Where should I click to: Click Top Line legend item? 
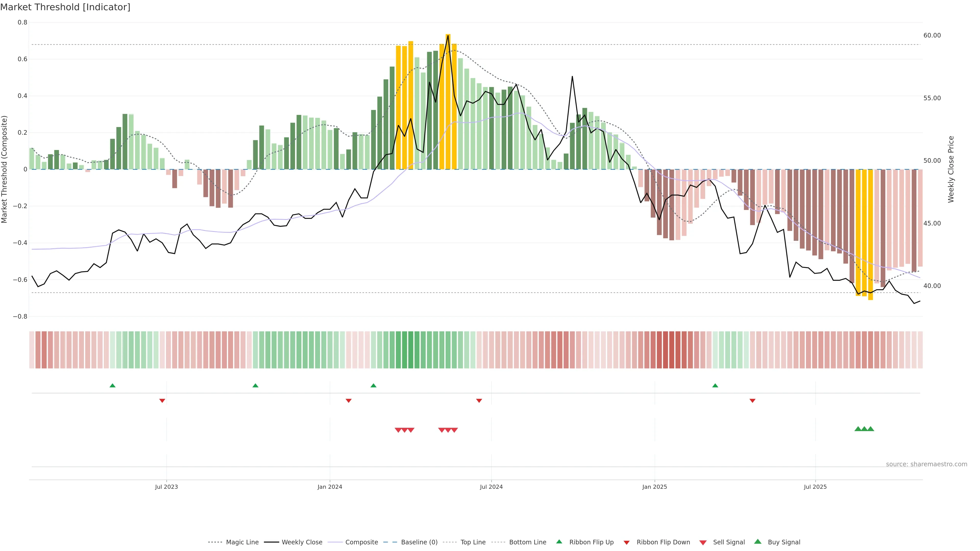click(473, 542)
